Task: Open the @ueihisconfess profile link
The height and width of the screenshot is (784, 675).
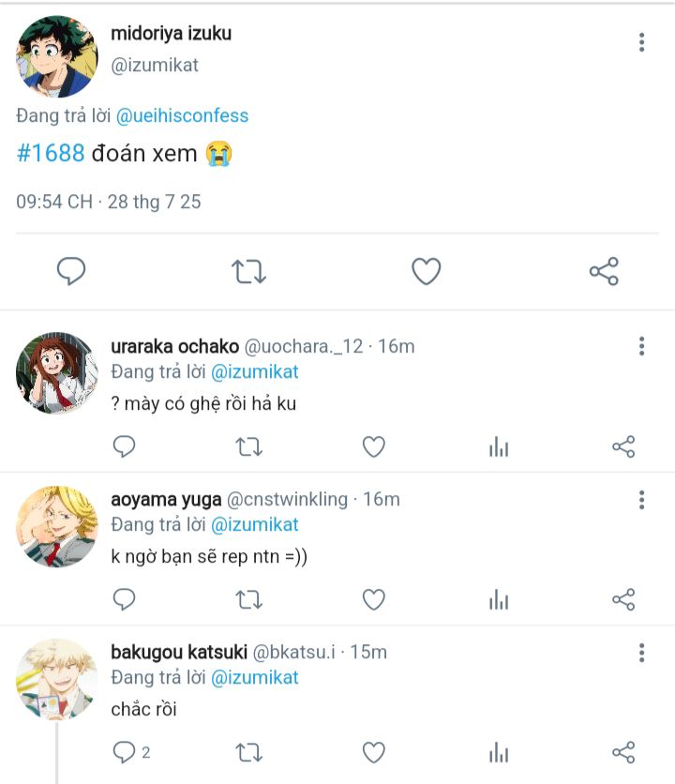Action: 182,116
